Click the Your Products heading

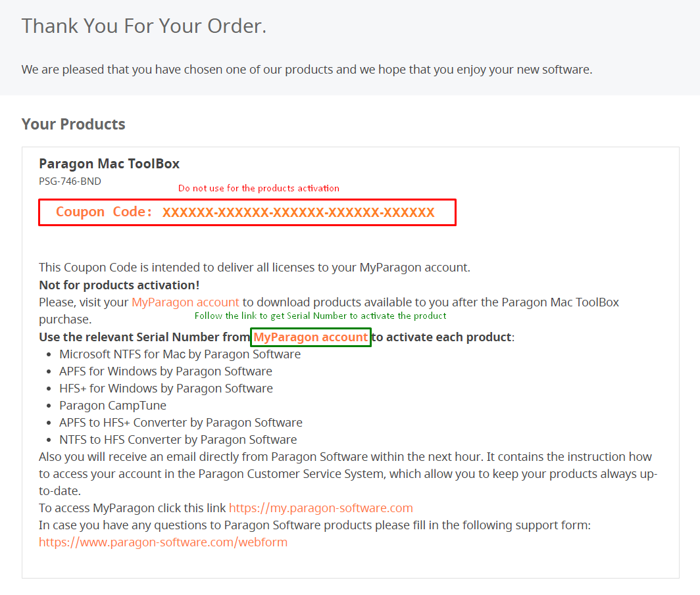coord(74,124)
